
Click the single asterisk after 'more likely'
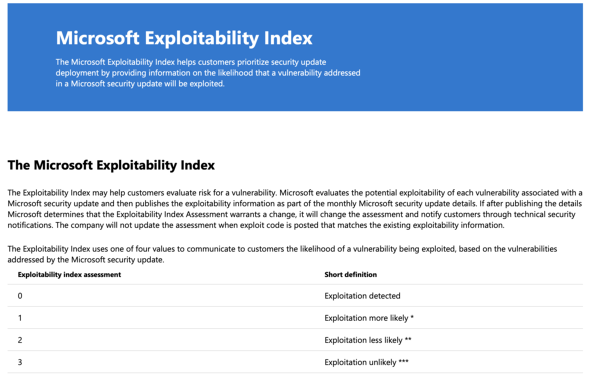(412, 317)
